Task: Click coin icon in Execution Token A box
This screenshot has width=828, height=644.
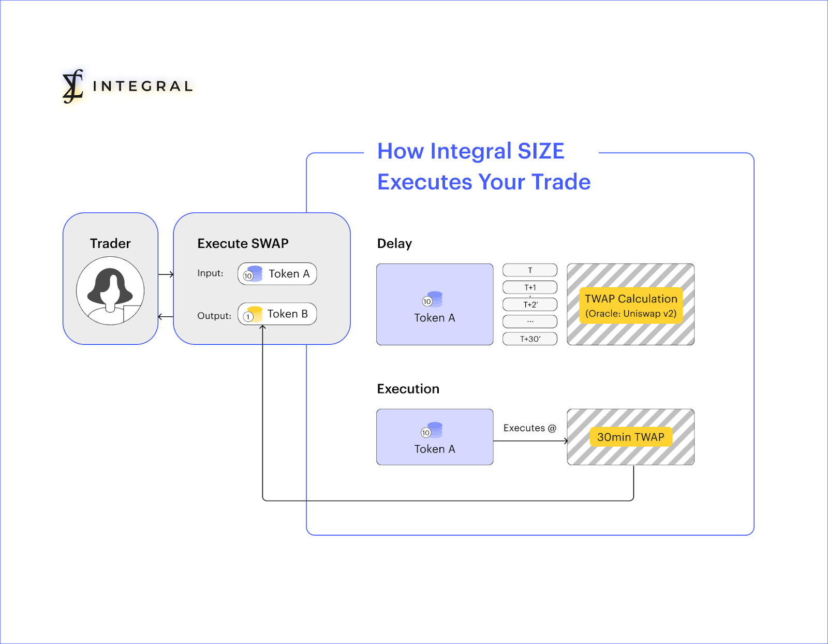Action: click(432, 430)
